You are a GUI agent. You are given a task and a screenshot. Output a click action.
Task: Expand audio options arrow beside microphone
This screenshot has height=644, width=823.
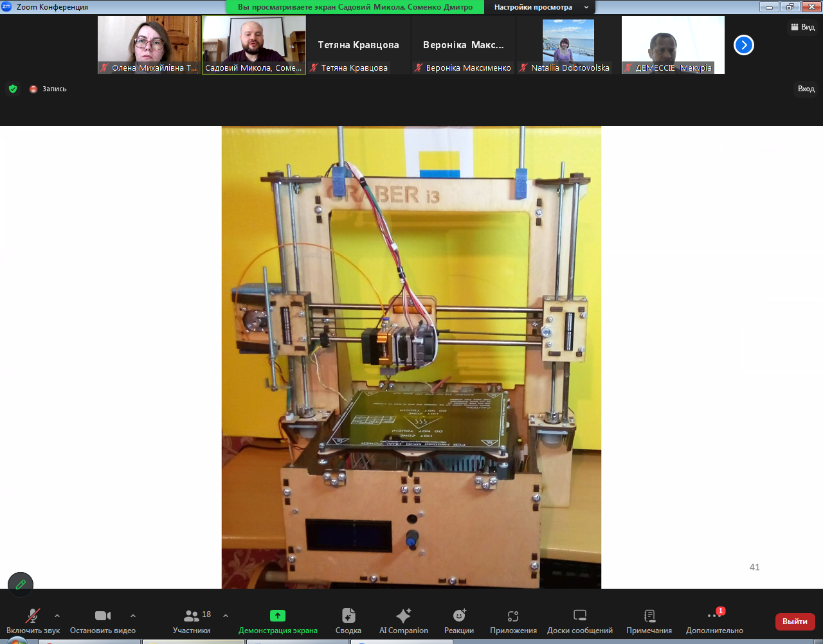[57, 616]
